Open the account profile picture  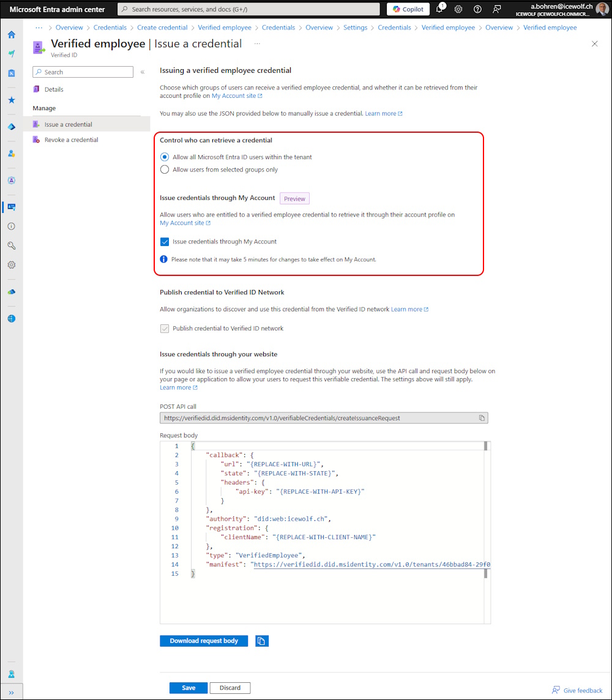click(602, 9)
